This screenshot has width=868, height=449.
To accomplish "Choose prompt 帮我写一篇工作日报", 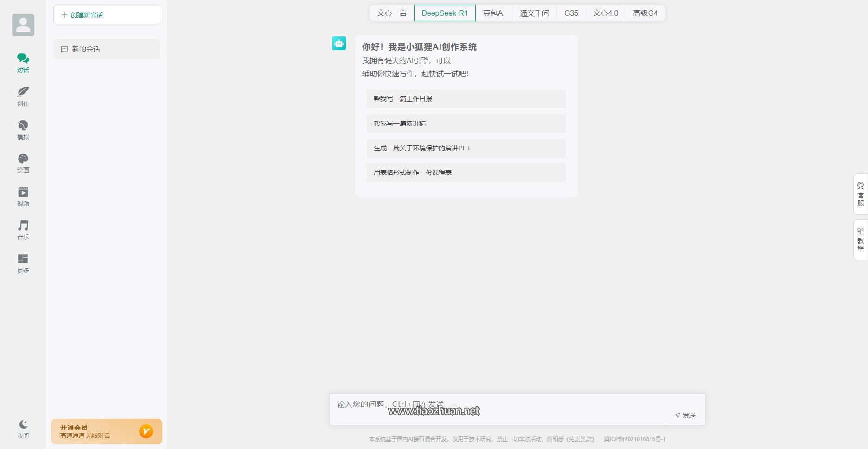I will tap(466, 99).
